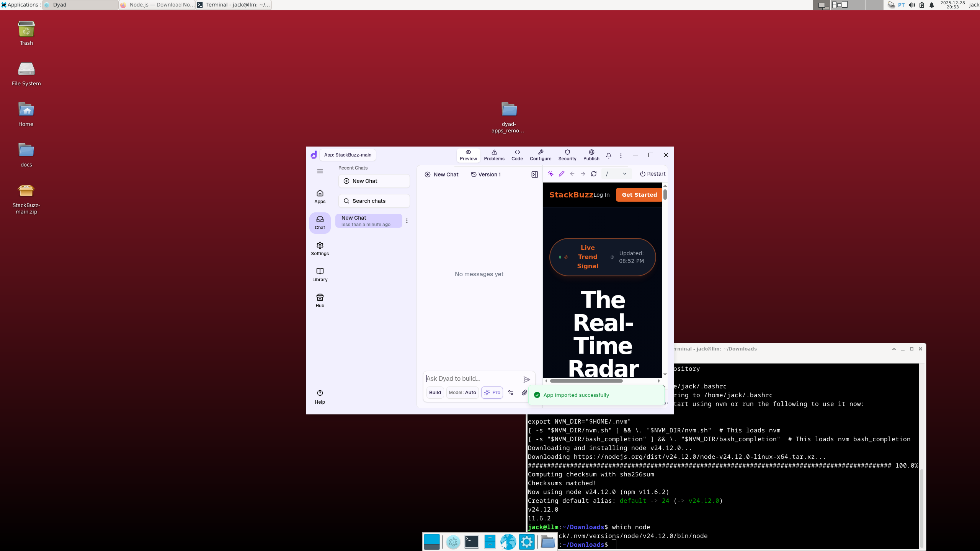980x551 pixels.
Task: Open the three-dot more menu in Dyad title bar
Action: [x=621, y=155]
